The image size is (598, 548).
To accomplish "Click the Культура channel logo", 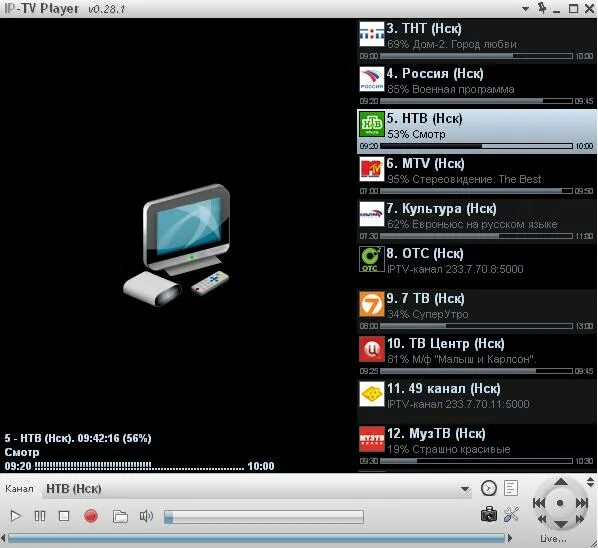I will pos(371,214).
